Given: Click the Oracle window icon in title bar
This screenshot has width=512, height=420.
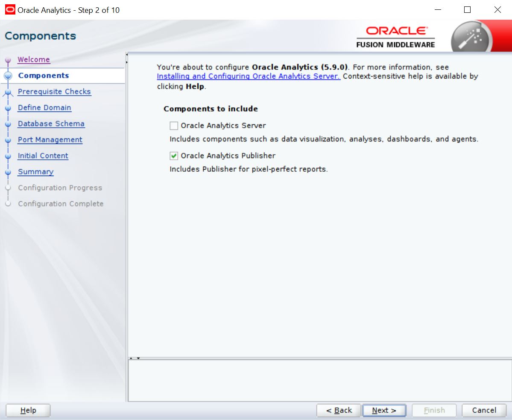Looking at the screenshot, I should [x=10, y=9].
